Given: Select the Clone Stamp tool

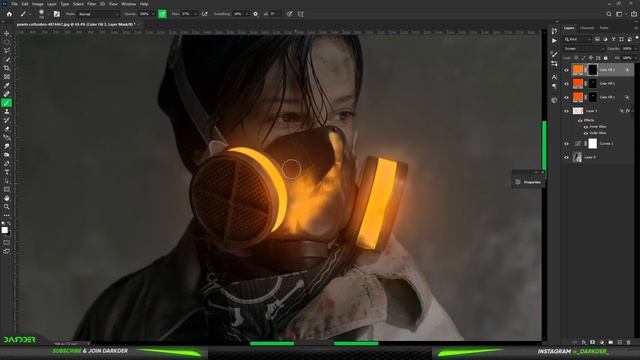Looking at the screenshot, I should [7, 111].
